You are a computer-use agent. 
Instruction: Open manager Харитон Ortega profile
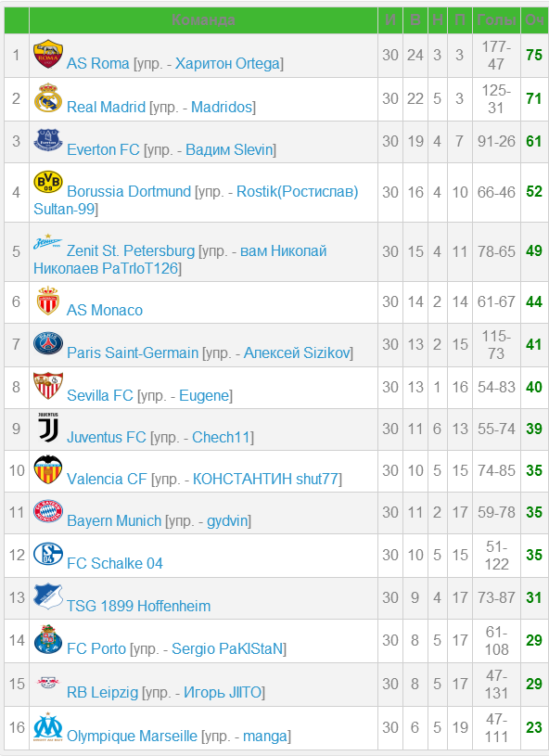[227, 64]
